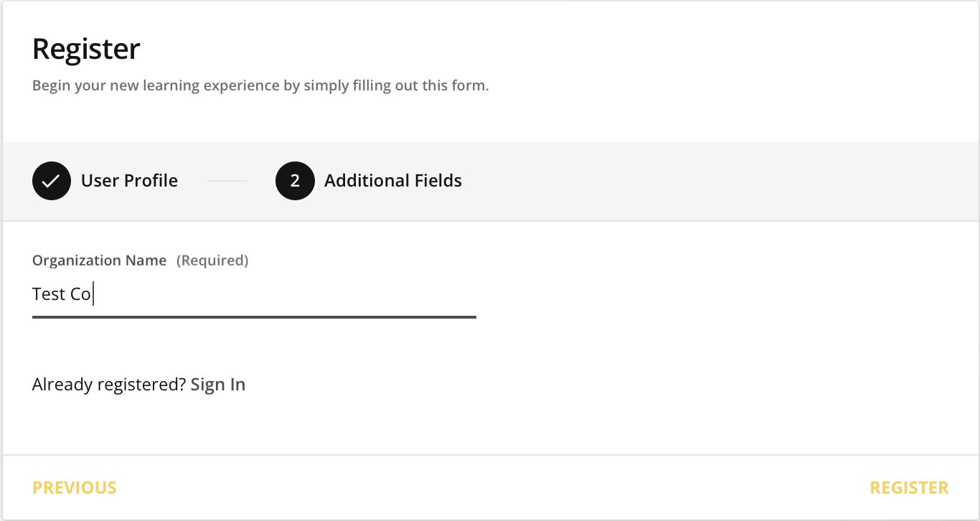
Task: Click the step 2 number circle
Action: (295, 181)
